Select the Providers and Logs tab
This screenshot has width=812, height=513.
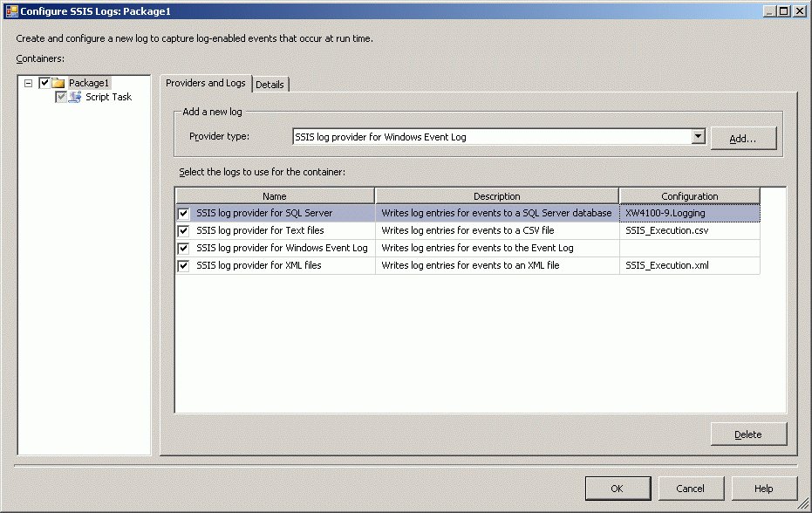206,83
